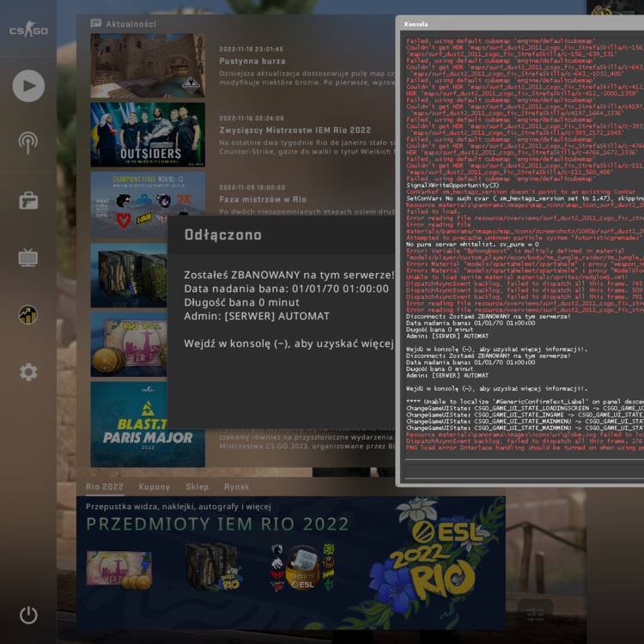Viewport: 644px width, 644px height.
Task: Click 'No pure server whitelist' console line
Action: [472, 245]
